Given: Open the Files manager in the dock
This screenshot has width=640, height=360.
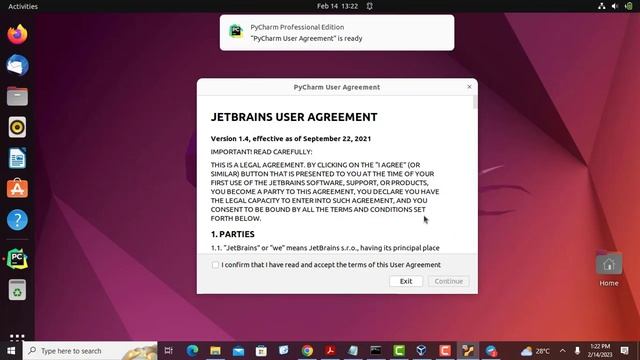Looking at the screenshot, I should click(17, 96).
